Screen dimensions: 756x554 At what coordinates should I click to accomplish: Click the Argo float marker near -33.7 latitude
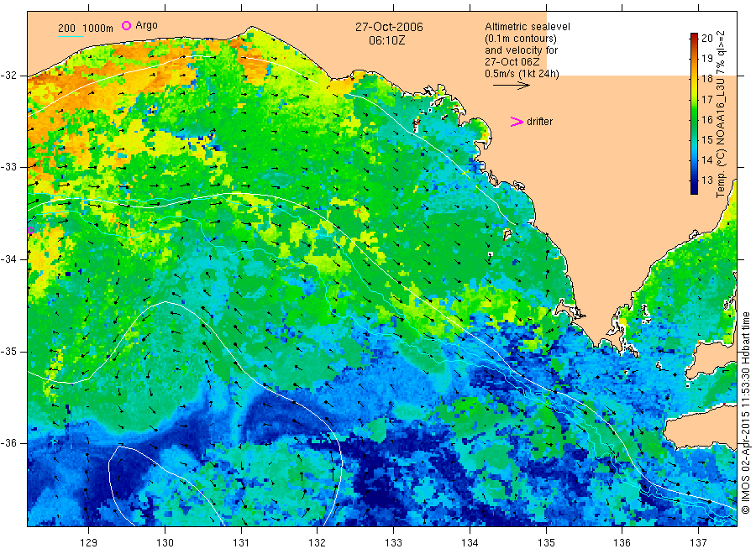pos(31,230)
